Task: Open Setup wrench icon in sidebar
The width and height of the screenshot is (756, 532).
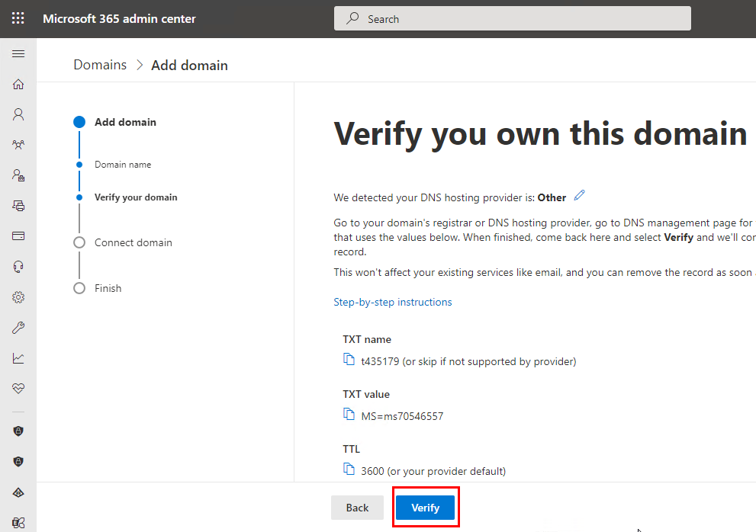Action: [18, 328]
